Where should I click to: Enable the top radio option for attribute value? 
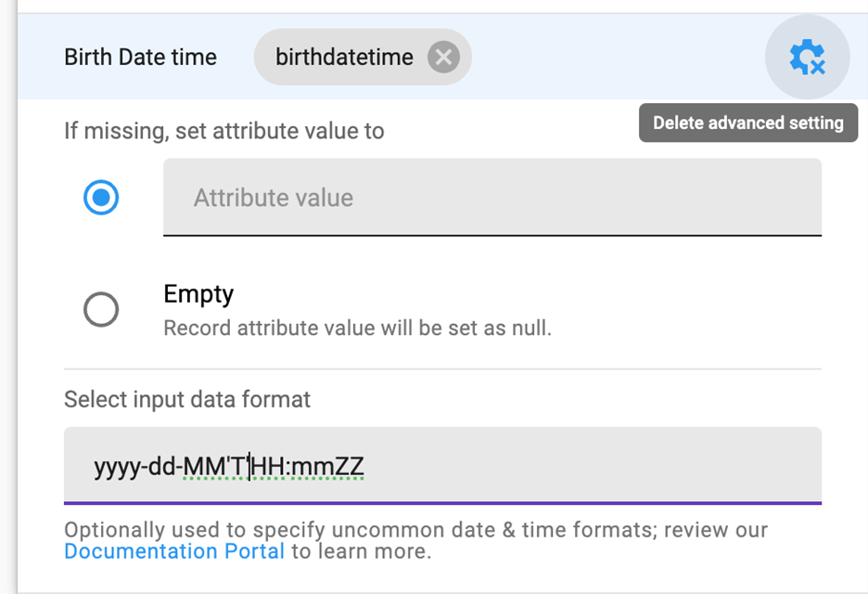[101, 198]
